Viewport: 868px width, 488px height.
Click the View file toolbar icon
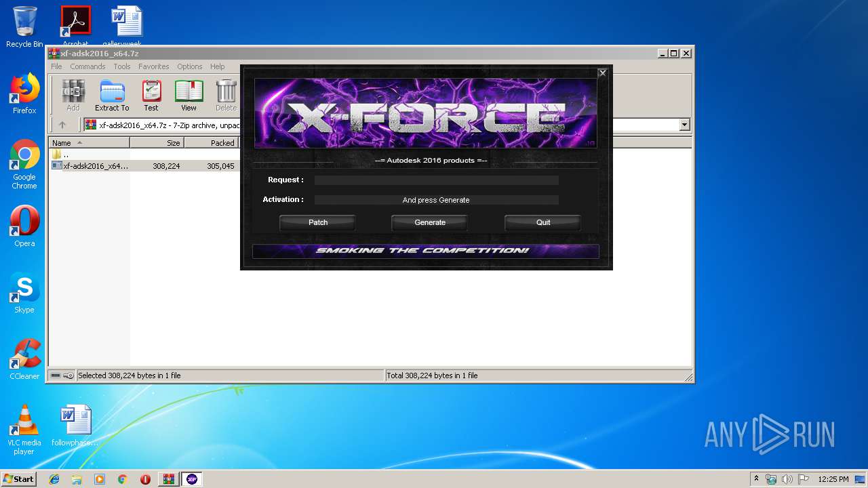pyautogui.click(x=189, y=95)
